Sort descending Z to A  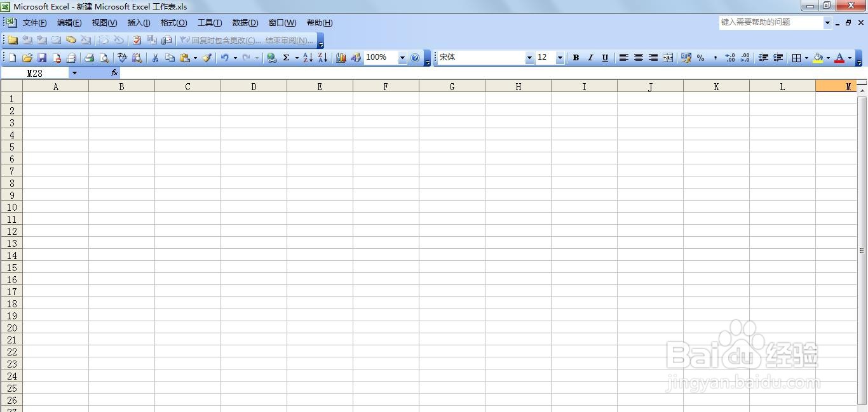click(x=322, y=58)
